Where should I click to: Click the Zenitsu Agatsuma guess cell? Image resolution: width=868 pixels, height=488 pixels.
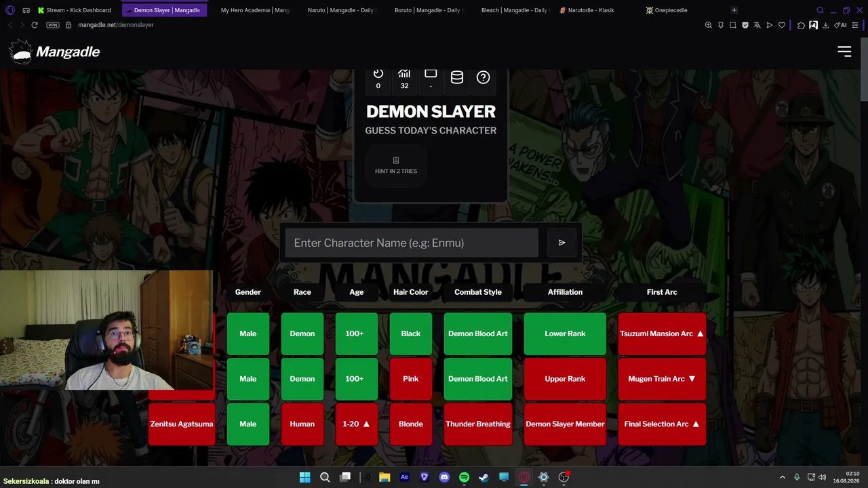(182, 424)
